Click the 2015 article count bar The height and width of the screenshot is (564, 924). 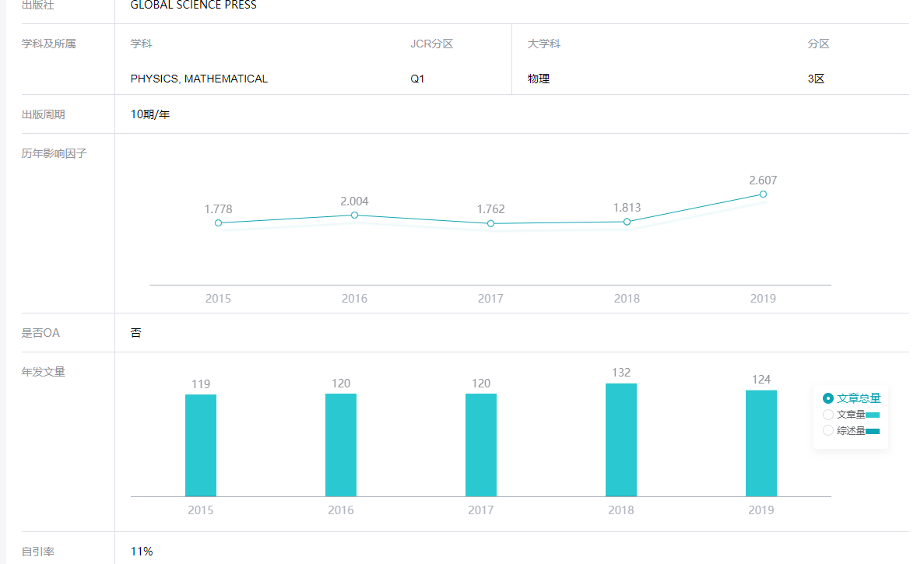(201, 446)
